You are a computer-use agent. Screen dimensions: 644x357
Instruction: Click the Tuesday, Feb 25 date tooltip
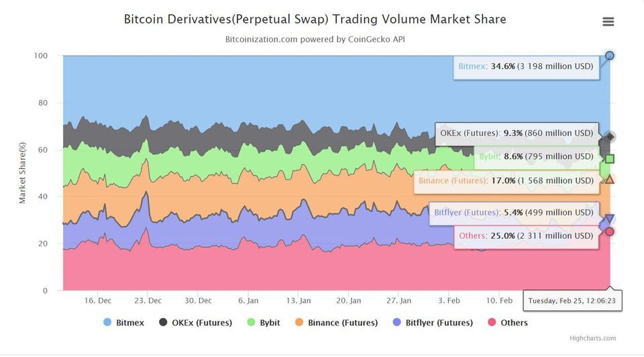tap(572, 301)
